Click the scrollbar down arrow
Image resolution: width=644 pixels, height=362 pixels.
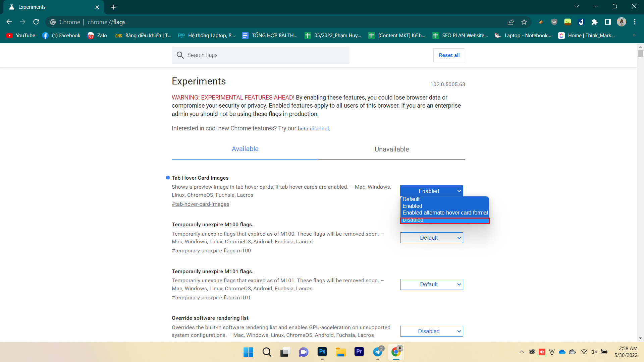pos(640,339)
